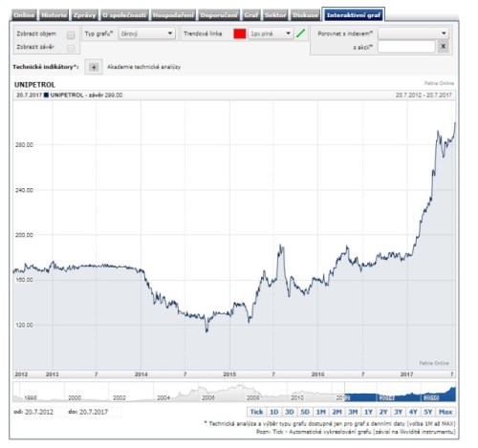Open the Graf tab

pyautogui.click(x=251, y=15)
